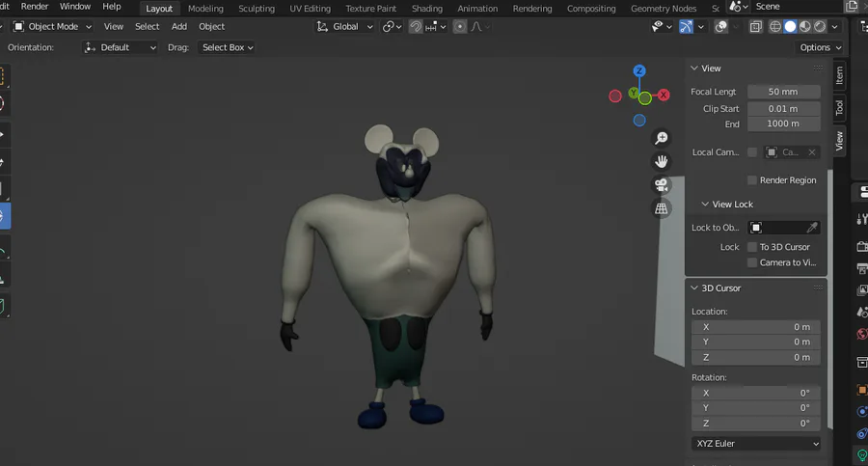
Task: Enable the Local Camera checkbox
Action: click(751, 152)
